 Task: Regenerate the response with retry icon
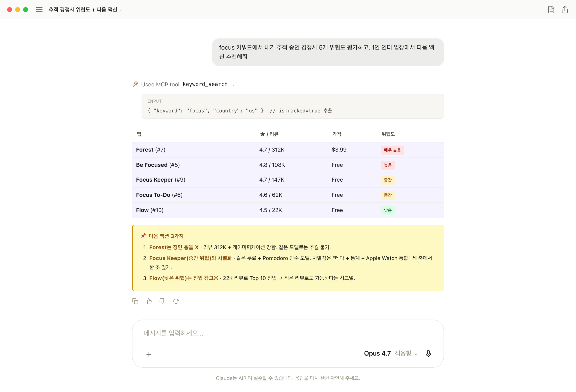pyautogui.click(x=176, y=301)
